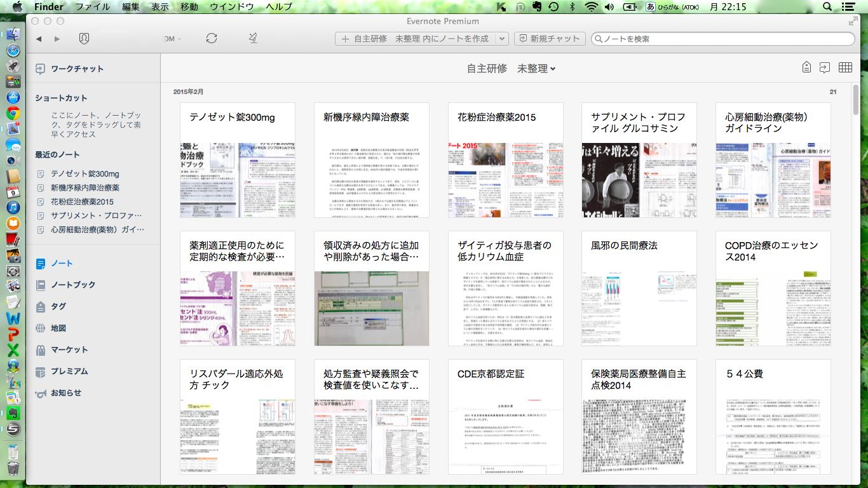Sync notes with the circular arrows icon

coord(212,38)
